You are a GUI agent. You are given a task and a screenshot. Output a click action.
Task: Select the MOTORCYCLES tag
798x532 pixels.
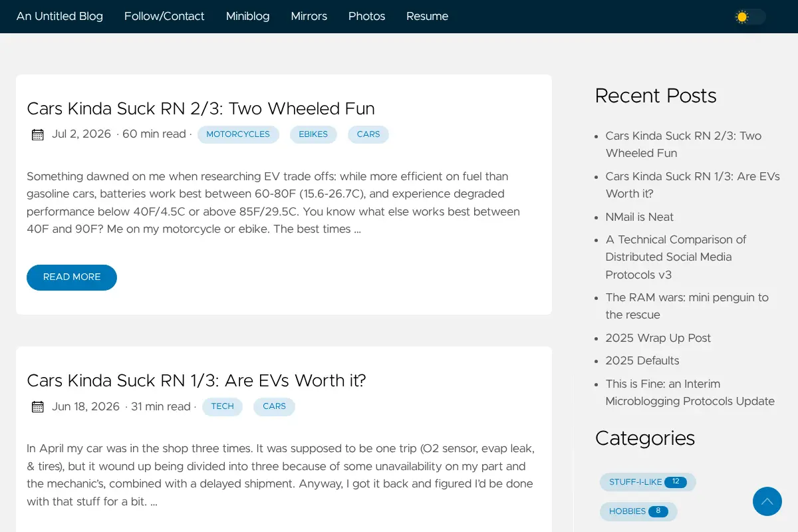click(238, 134)
